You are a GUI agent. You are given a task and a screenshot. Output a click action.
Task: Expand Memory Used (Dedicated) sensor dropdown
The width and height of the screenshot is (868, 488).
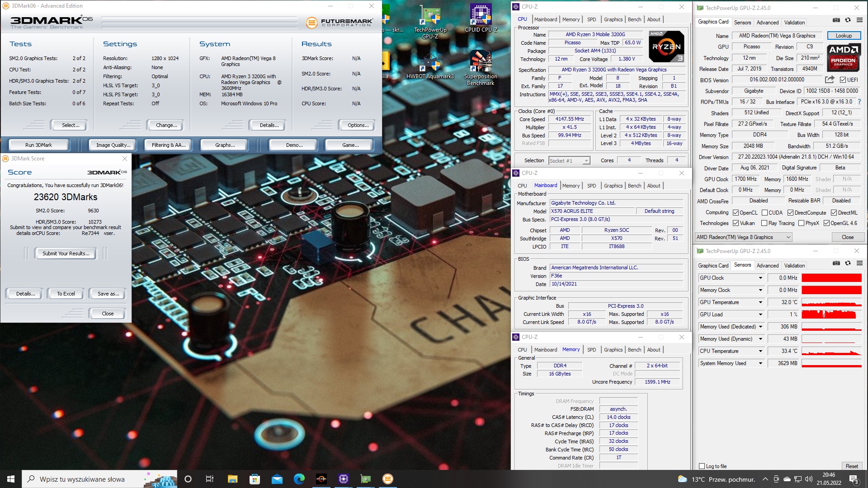point(760,327)
